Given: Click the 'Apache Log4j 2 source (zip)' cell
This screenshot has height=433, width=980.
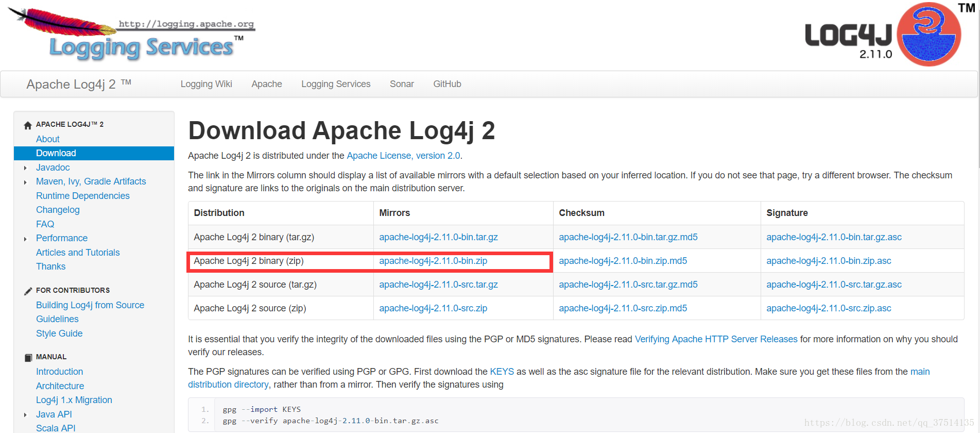Looking at the screenshot, I should (x=281, y=308).
